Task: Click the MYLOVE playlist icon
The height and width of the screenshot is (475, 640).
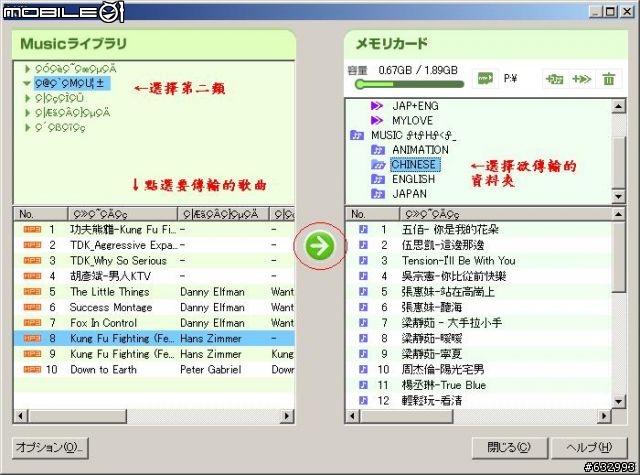Action: [377, 120]
